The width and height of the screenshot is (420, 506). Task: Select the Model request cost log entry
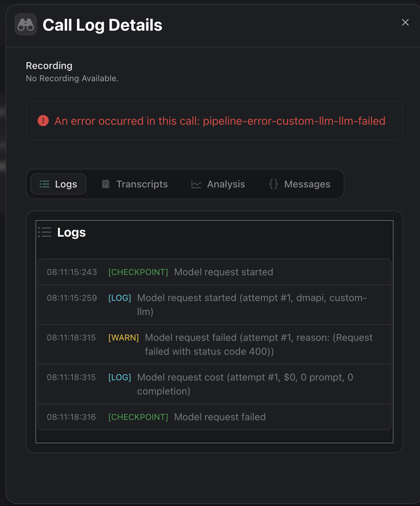(x=214, y=384)
